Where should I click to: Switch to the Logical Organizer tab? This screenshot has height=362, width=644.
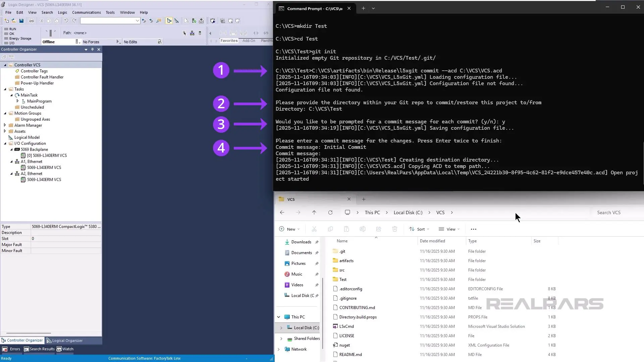click(67, 340)
